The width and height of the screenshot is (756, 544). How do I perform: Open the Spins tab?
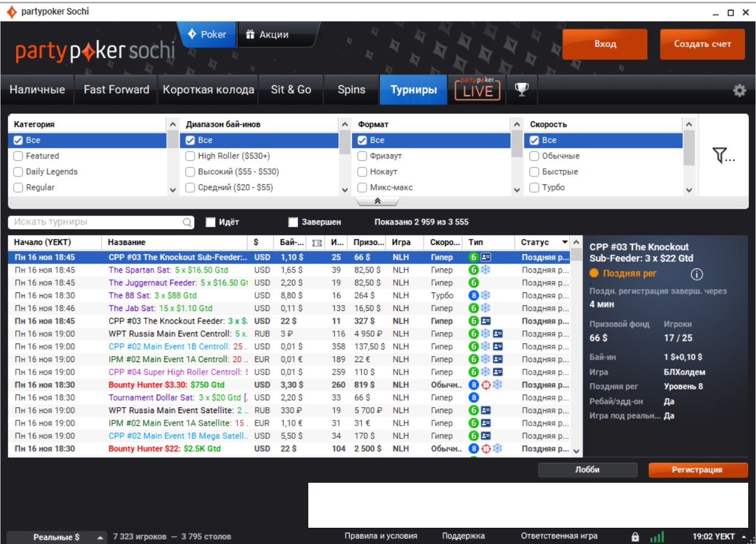[x=352, y=90]
